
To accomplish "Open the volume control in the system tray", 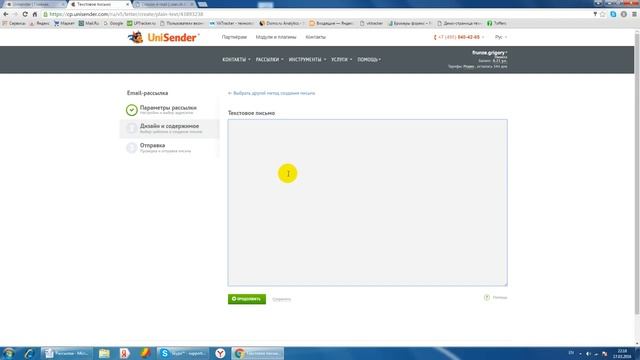I will pyautogui.click(x=589, y=353).
